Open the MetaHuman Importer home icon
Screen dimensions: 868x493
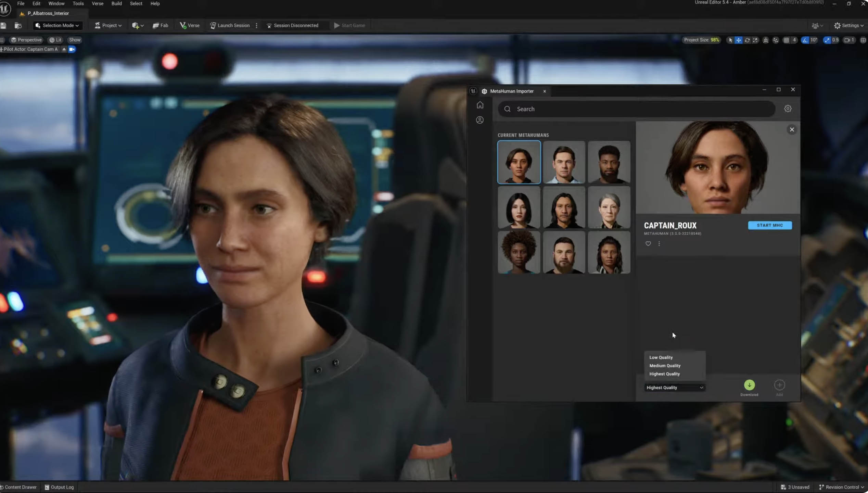coord(480,105)
